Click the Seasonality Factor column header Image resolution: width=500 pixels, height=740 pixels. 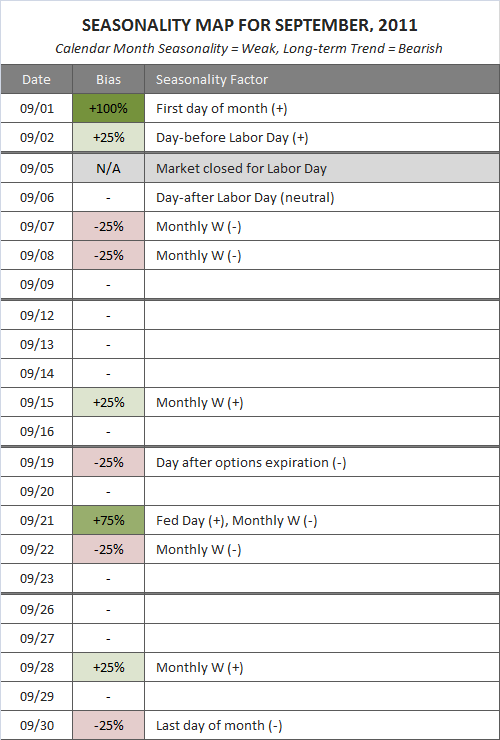(322, 79)
